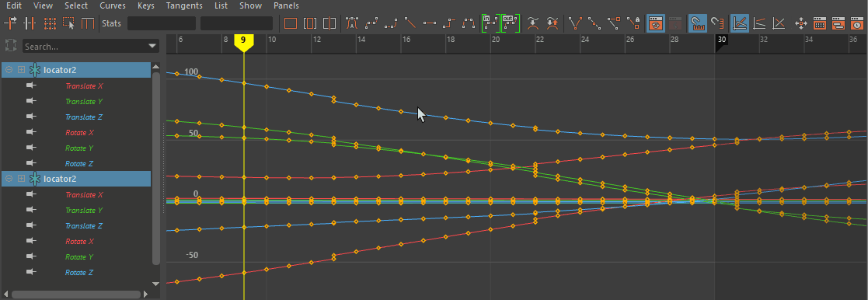Click the Free Tangent Length icon
The image size is (868, 300).
pyautogui.click(x=614, y=23)
